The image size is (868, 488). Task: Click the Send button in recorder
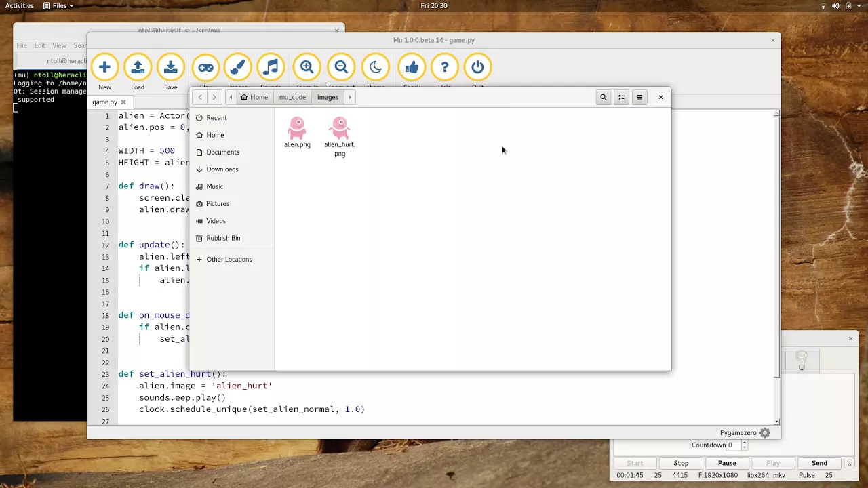pyautogui.click(x=819, y=463)
